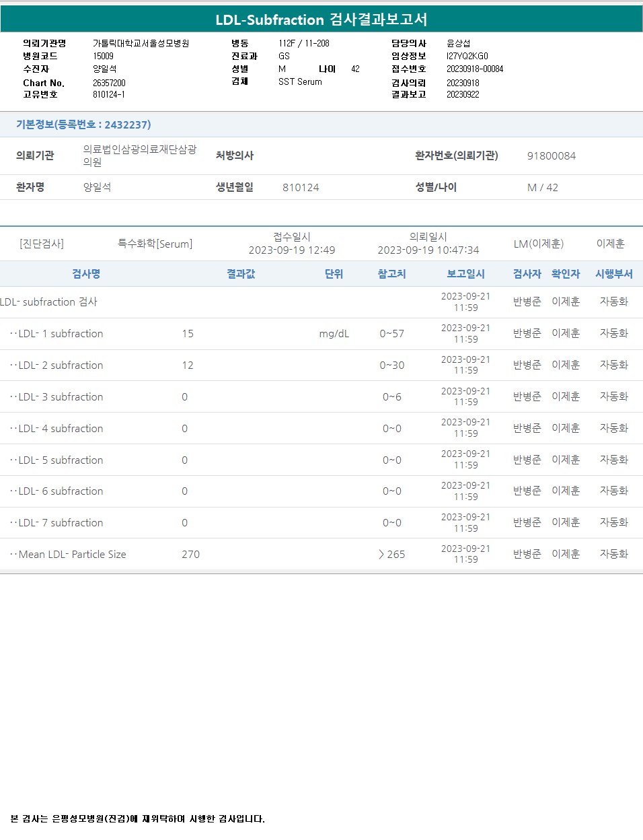Viewport: 643px width, 840px height.
Task: Click the 검사명 column header
Action: point(86,274)
